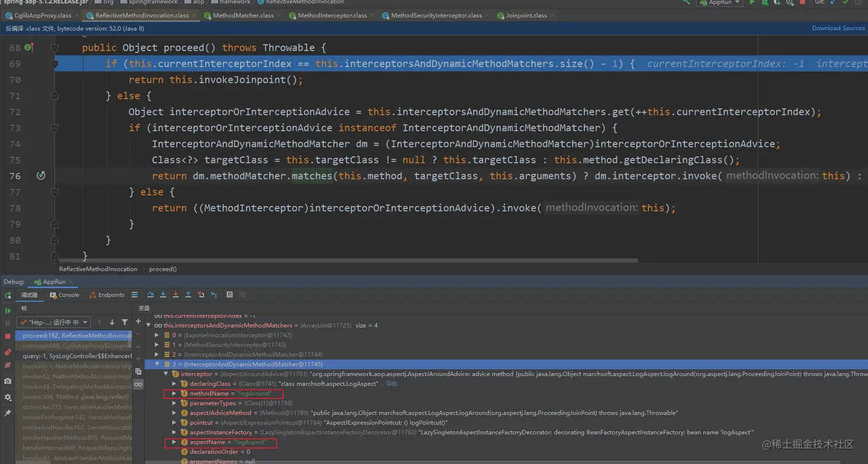Go to the previous frame with the up arrow
The width and height of the screenshot is (868, 464).
(x=100, y=322)
